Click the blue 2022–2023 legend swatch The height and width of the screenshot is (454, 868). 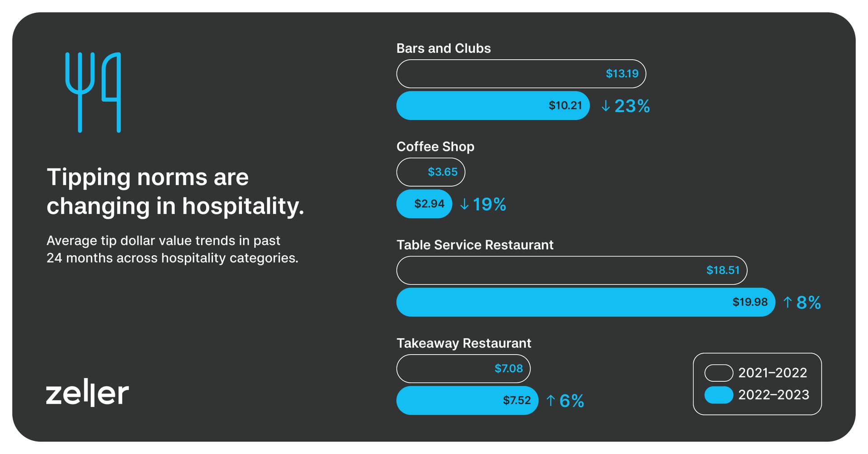point(718,395)
